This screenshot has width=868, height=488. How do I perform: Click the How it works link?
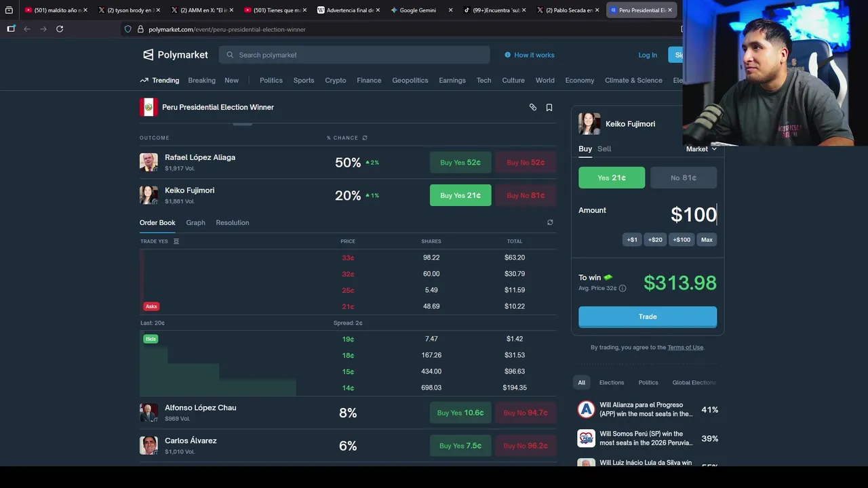pos(534,55)
